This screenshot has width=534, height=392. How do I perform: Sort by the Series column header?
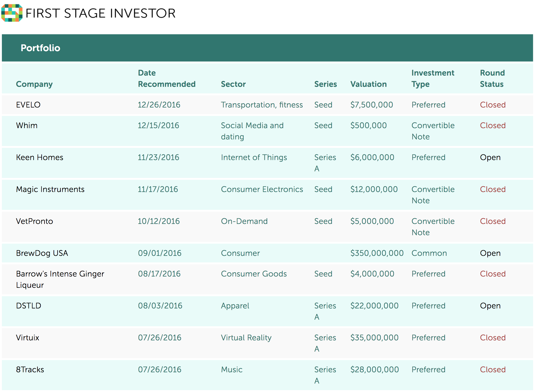click(x=326, y=84)
